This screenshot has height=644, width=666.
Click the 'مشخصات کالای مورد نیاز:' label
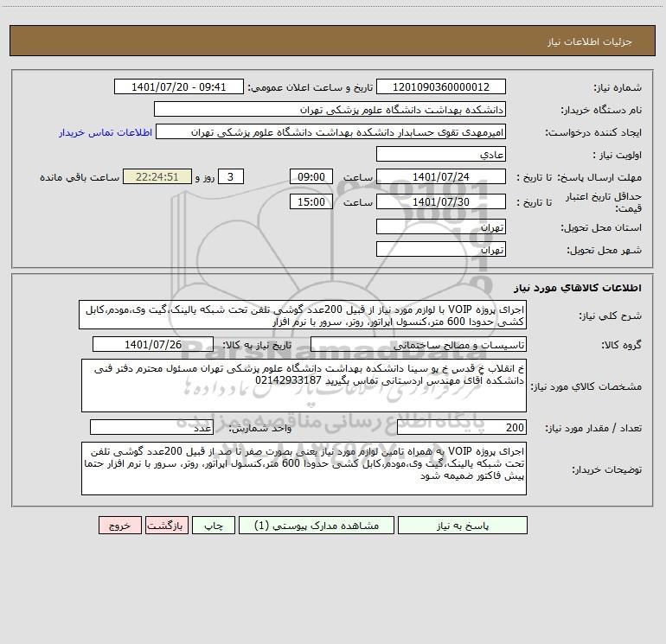point(587,386)
